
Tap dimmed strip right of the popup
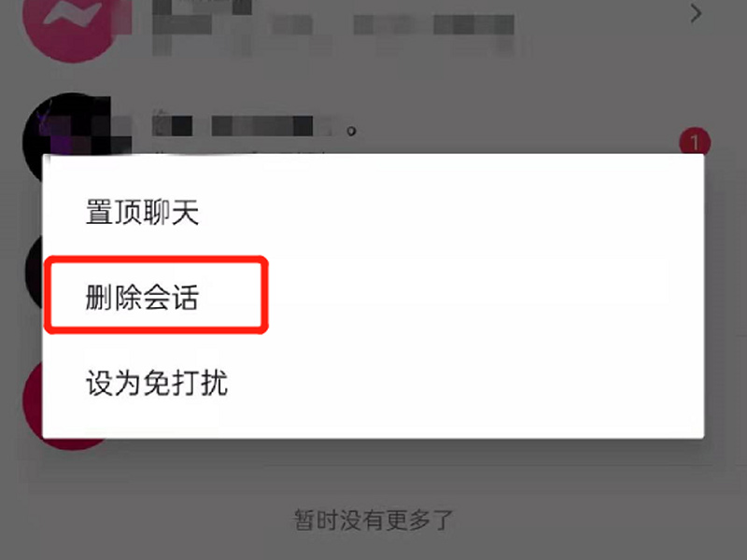pos(726,295)
